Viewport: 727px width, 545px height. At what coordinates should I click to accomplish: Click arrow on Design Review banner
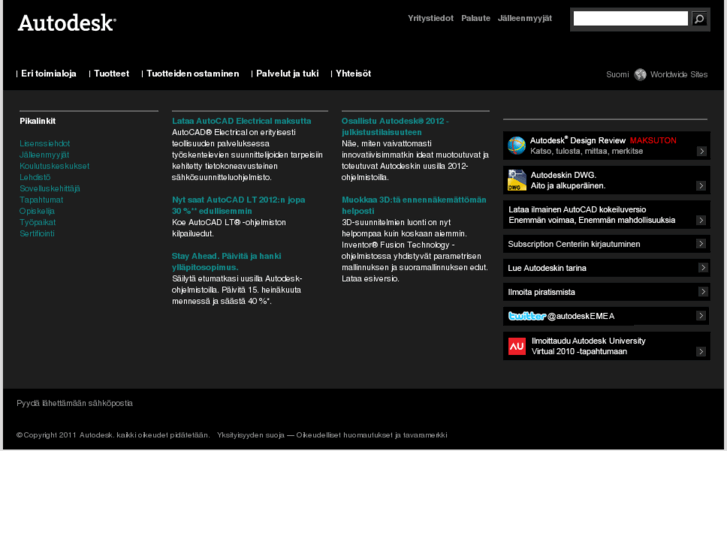(701, 151)
